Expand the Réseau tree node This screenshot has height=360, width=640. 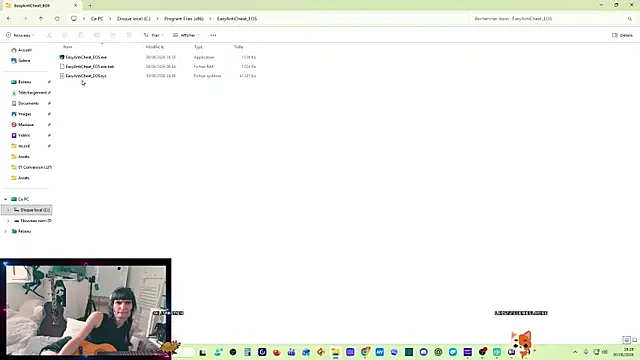click(6, 231)
